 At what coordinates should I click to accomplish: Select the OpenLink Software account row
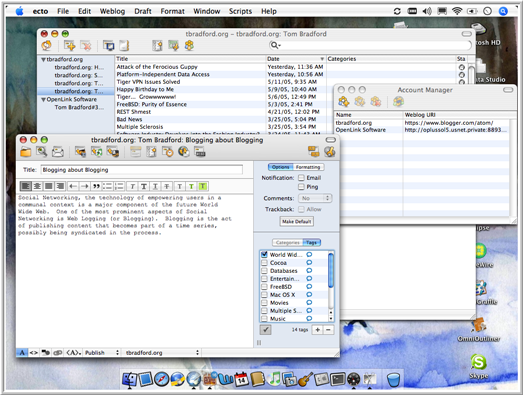422,130
